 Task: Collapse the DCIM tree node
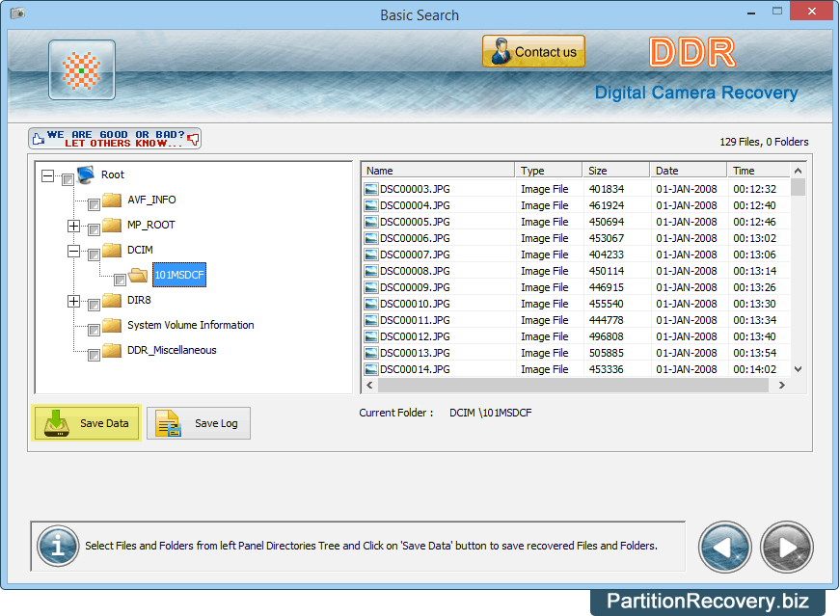73,251
